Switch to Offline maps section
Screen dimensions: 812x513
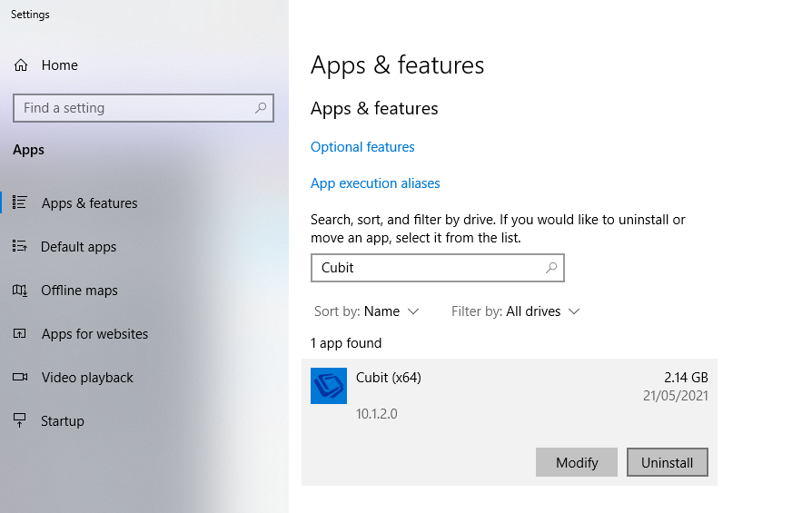79,290
